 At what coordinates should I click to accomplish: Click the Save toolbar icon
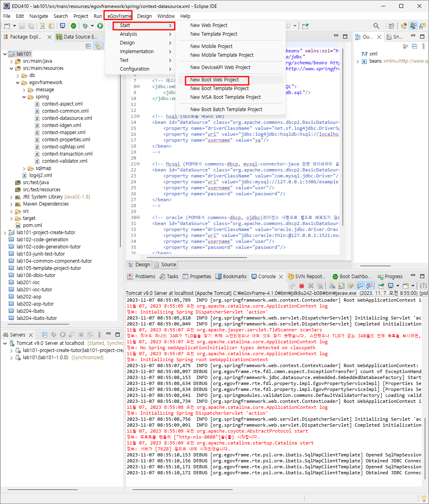tap(22, 26)
